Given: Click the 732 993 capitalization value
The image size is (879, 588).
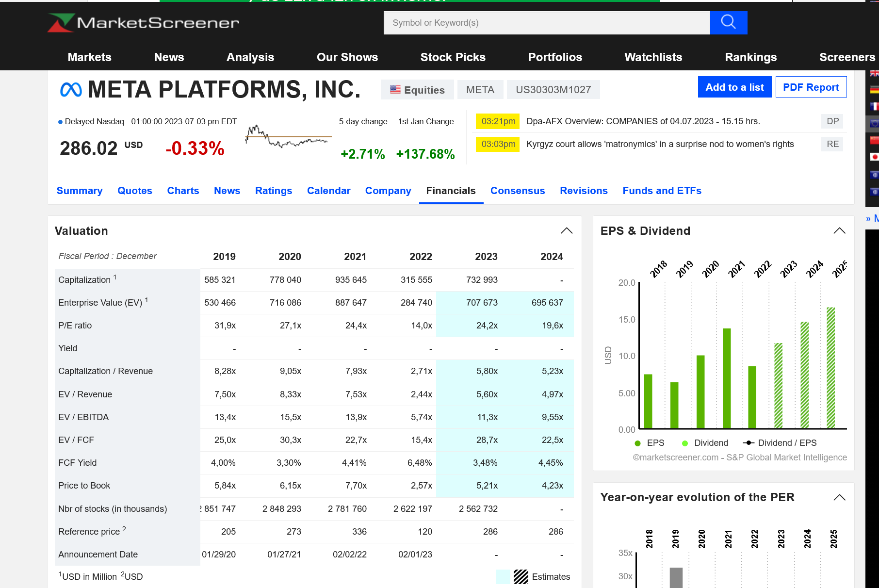Looking at the screenshot, I should tap(482, 280).
